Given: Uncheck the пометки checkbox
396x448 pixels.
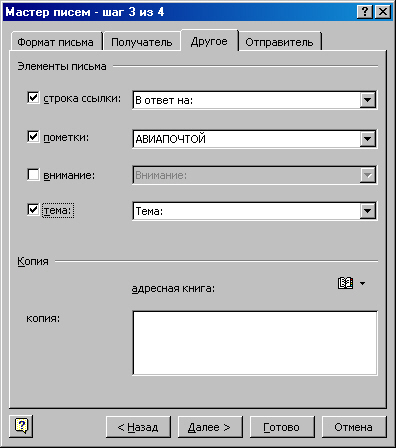Looking at the screenshot, I should pos(33,136).
